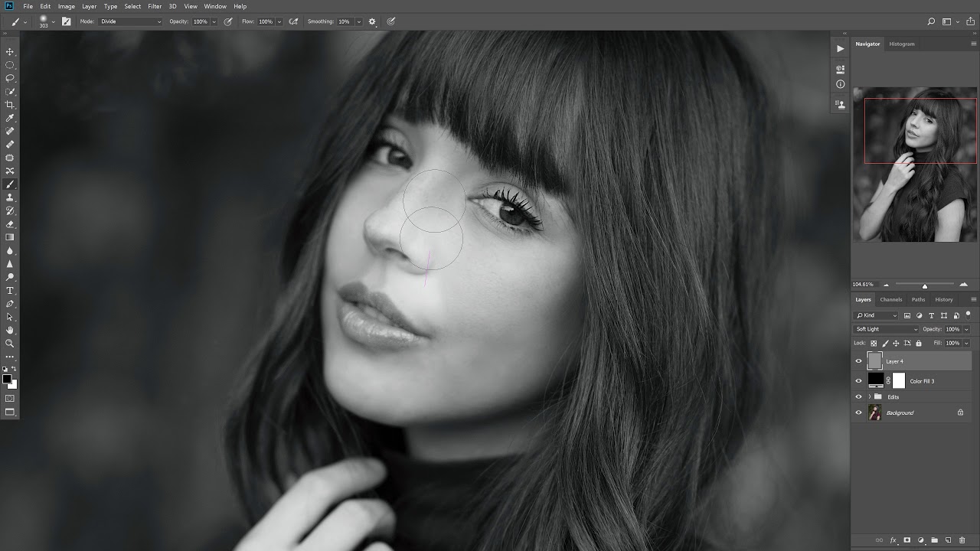This screenshot has height=551, width=980.
Task: Add a layer style with fx
Action: coord(893,540)
